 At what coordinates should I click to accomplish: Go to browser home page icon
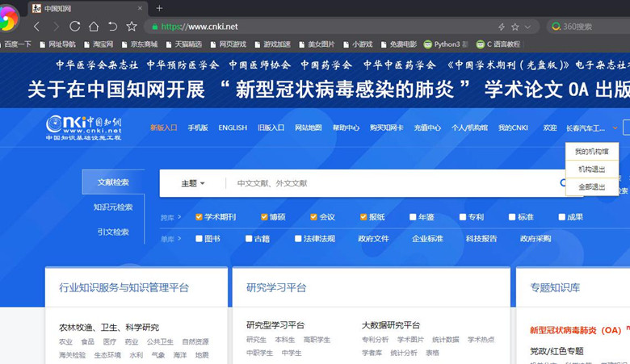point(94,27)
